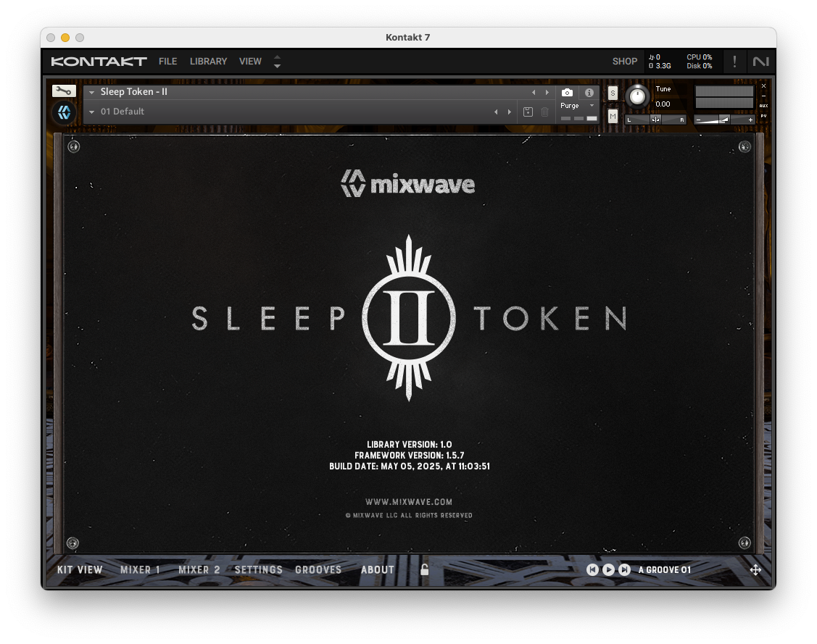Mute the Sleep Token instrument
Screen dimensions: 817x644
[x=613, y=117]
